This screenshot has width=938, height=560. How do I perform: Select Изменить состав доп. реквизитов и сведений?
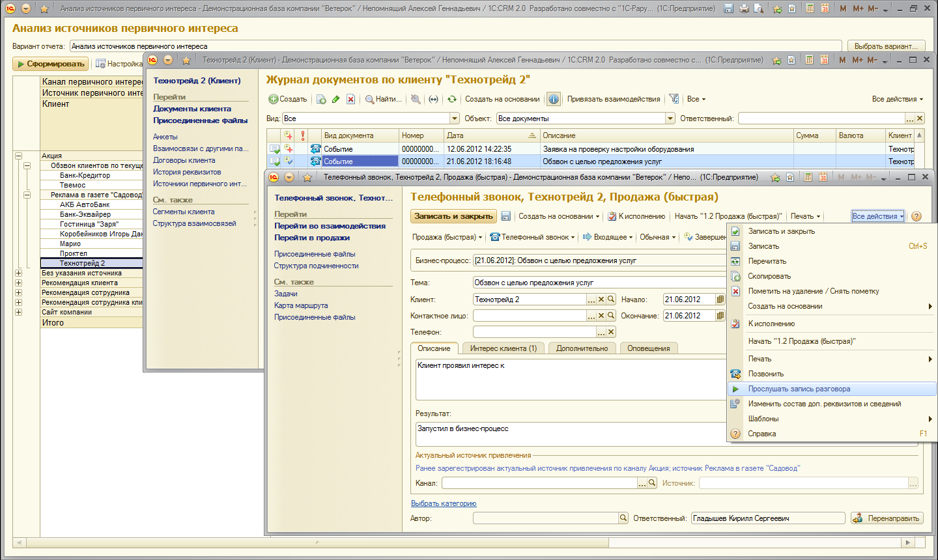click(832, 404)
